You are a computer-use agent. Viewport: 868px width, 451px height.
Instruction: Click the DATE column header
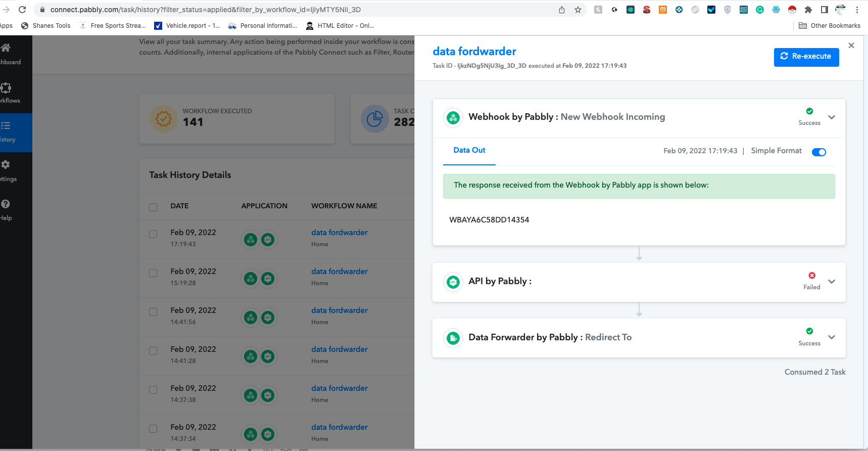[x=179, y=206]
